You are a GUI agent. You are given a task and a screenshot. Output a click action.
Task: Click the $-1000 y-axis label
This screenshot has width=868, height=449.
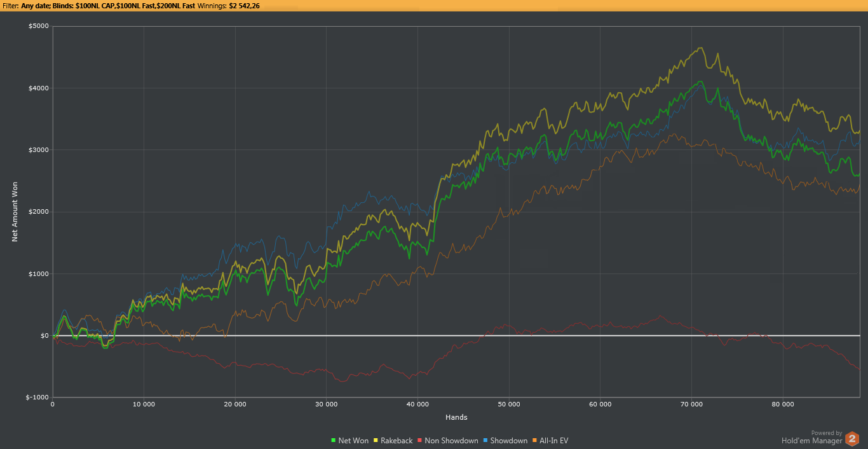[36, 397]
